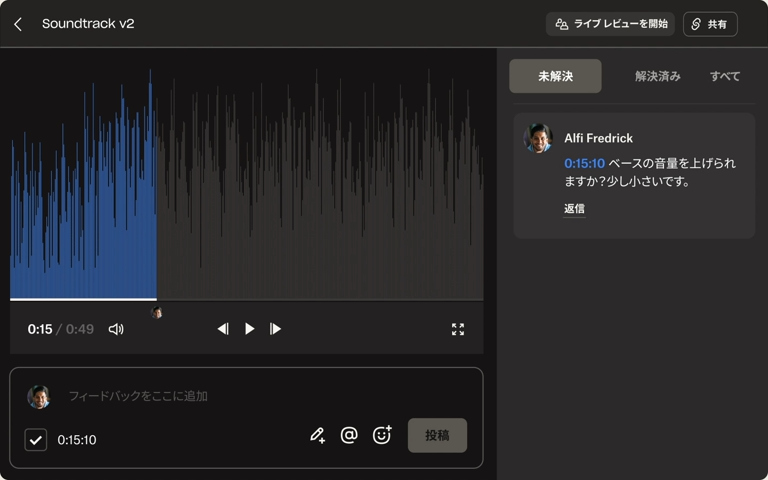Click the 0:15 / 0:49 time display
Screen dimensions: 768x480
coord(61,329)
